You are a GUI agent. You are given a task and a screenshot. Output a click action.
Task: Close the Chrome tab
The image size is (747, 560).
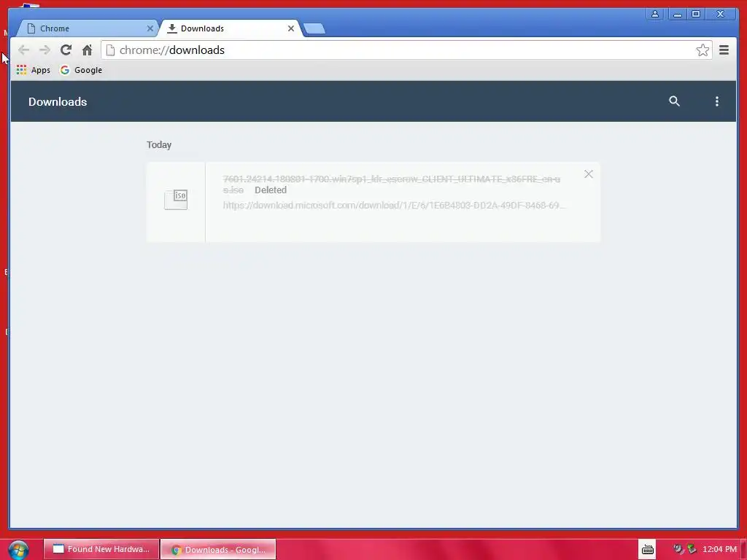(x=150, y=28)
